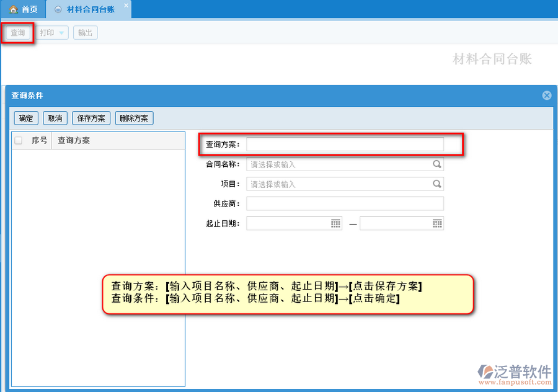Focus the end date field of 起止日期
The height and width of the screenshot is (392, 558).
click(x=401, y=223)
